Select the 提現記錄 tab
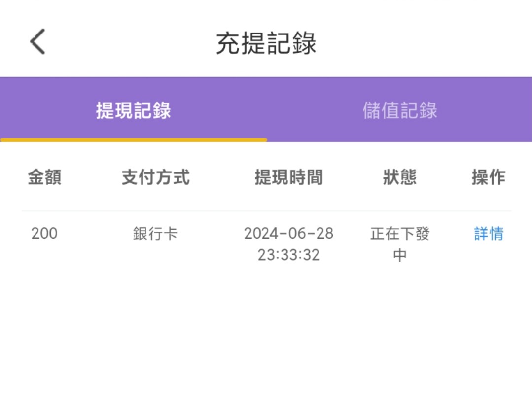Screen dimensions: 532x413 [133, 111]
